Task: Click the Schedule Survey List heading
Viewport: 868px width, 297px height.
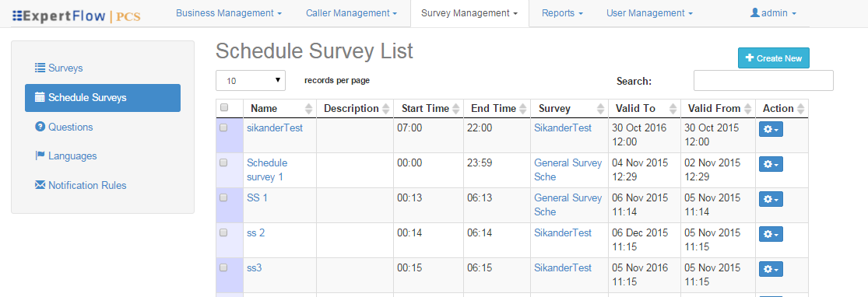Action: tap(315, 51)
